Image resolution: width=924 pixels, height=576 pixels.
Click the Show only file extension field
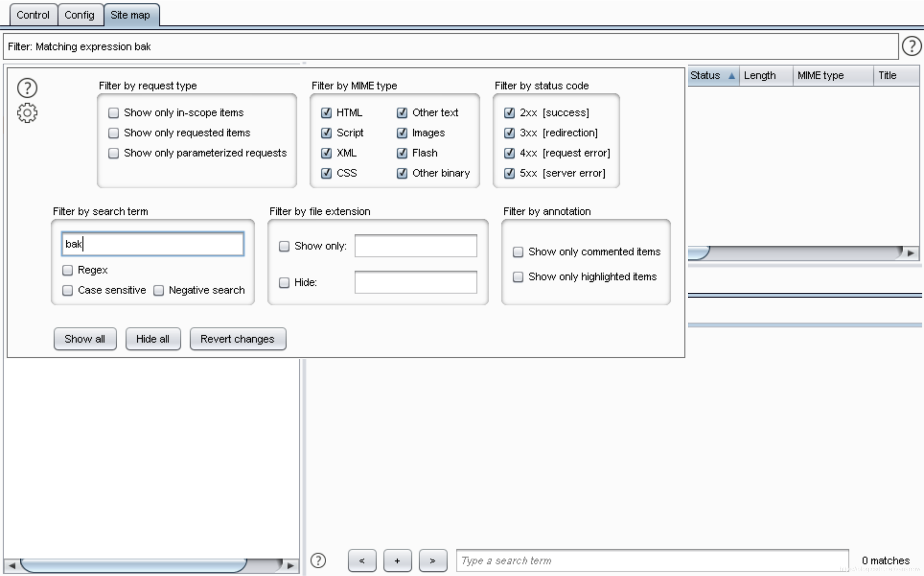tap(416, 246)
